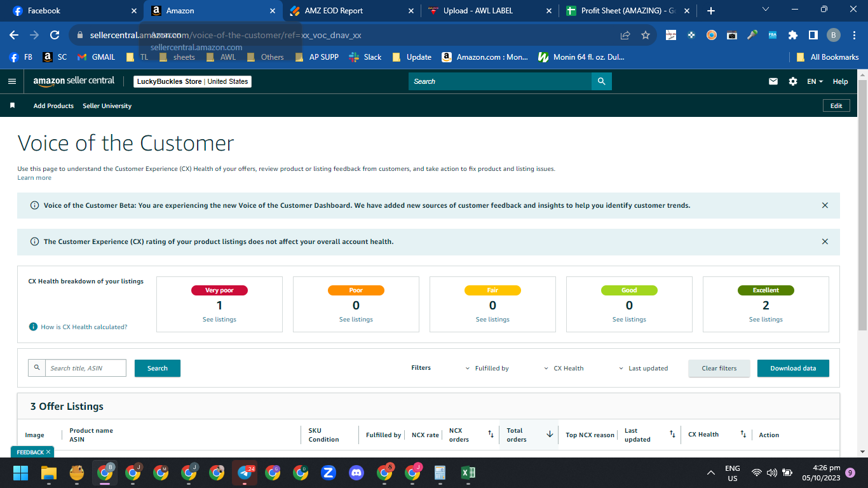
Task: Expand the CX Health filter dropdown
Action: pyautogui.click(x=564, y=368)
